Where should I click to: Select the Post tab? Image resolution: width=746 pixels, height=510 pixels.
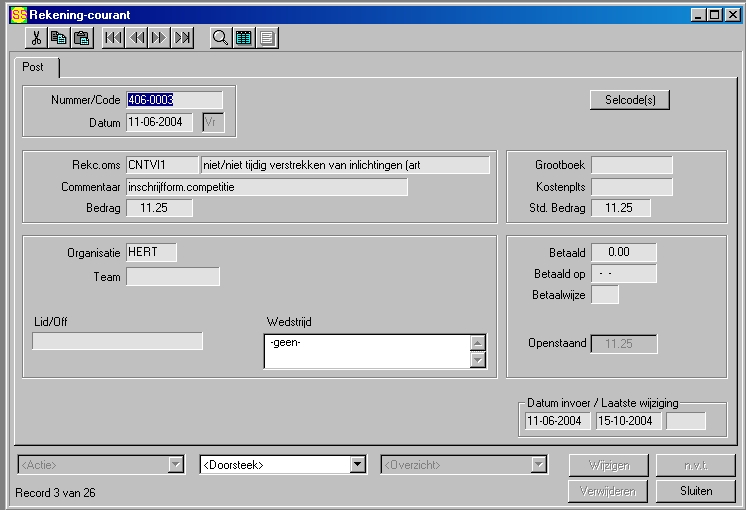34,67
